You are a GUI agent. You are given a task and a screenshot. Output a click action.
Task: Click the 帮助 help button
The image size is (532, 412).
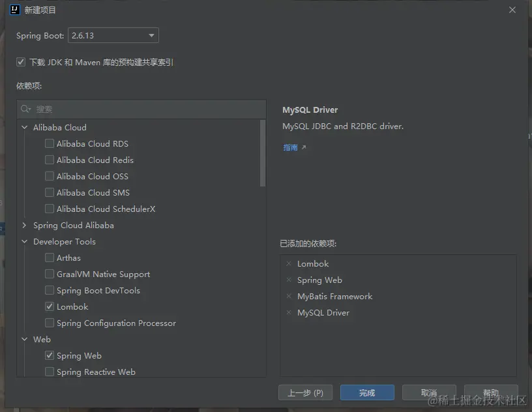click(491, 392)
